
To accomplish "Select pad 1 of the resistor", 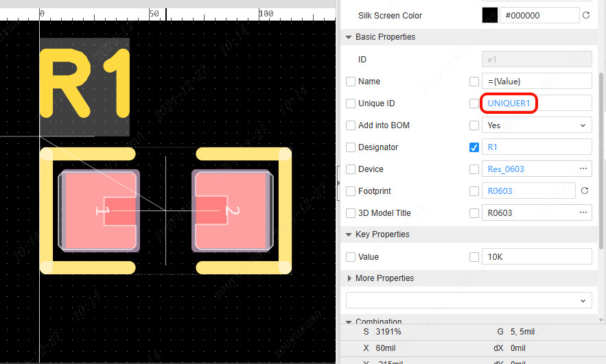I will click(x=100, y=210).
